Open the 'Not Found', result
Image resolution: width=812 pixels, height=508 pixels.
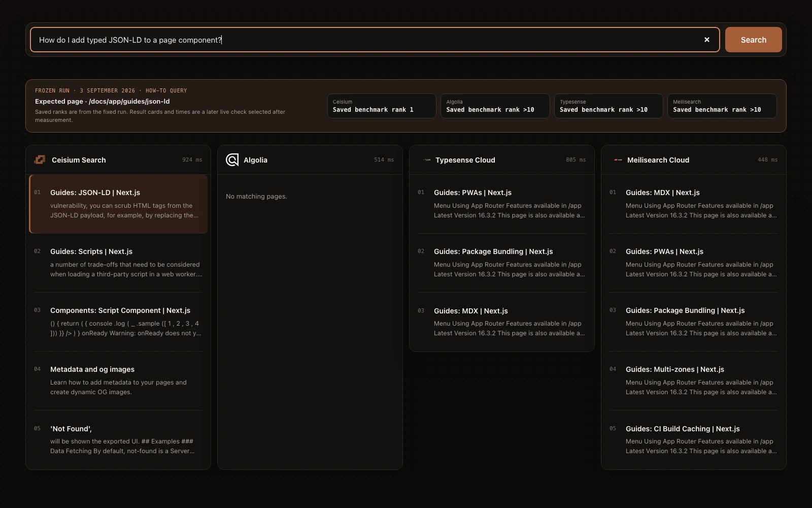pos(118,439)
